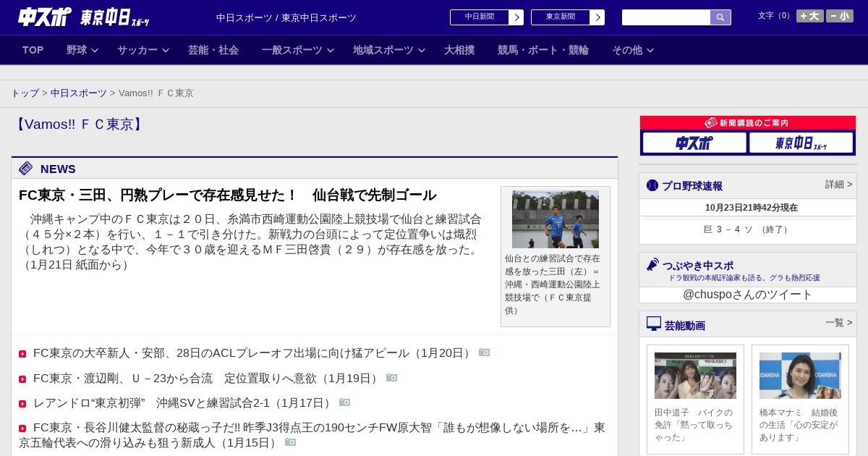Click the 新聞購読のご案内 banner header
Screen dimensions: 868x456
coord(748,123)
